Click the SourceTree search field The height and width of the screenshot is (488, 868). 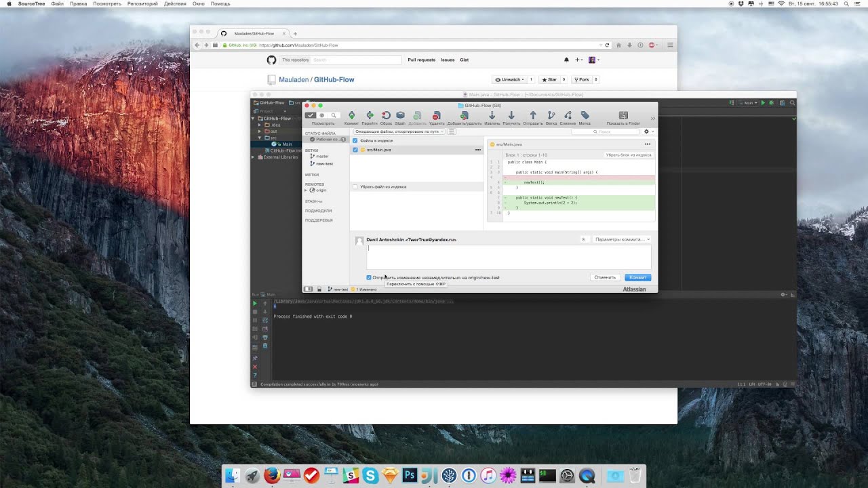pyautogui.click(x=604, y=131)
